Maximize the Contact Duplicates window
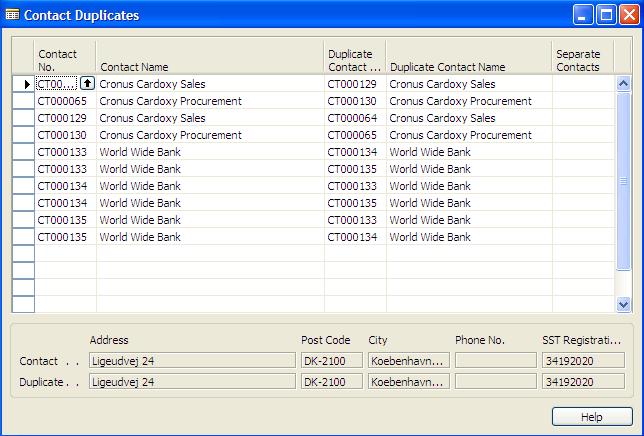The image size is (644, 436). (606, 15)
